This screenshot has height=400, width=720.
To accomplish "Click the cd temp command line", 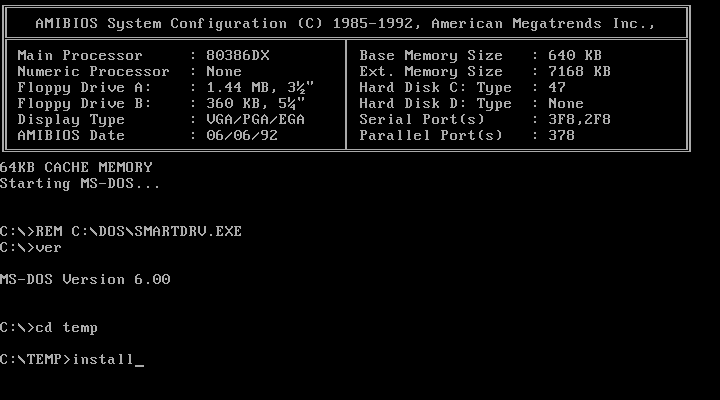I will point(49,327).
